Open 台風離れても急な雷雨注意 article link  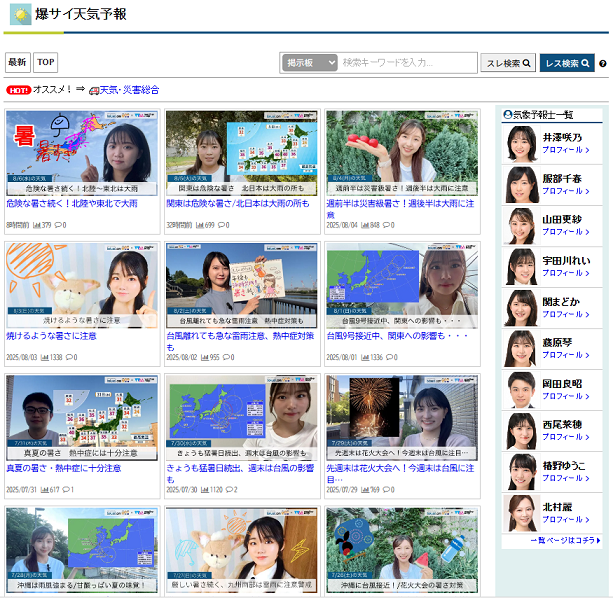pos(240,341)
